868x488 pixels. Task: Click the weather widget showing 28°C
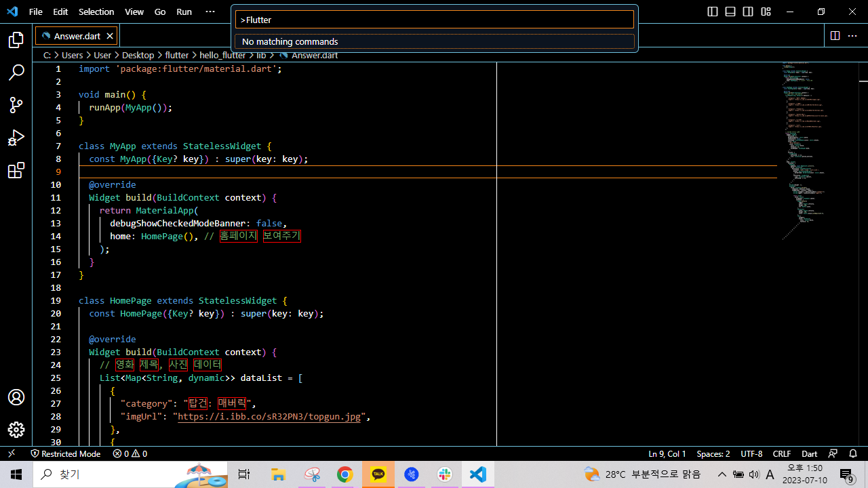click(x=643, y=474)
